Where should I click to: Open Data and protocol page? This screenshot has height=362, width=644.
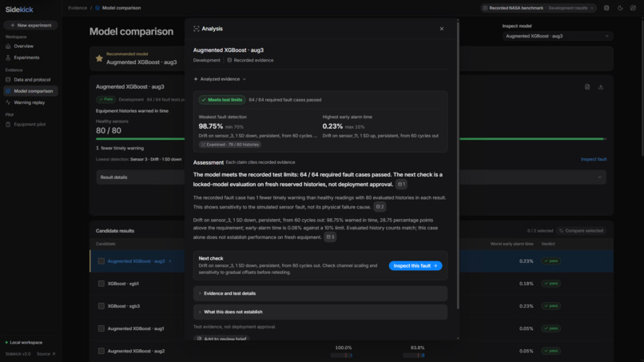coord(31,80)
